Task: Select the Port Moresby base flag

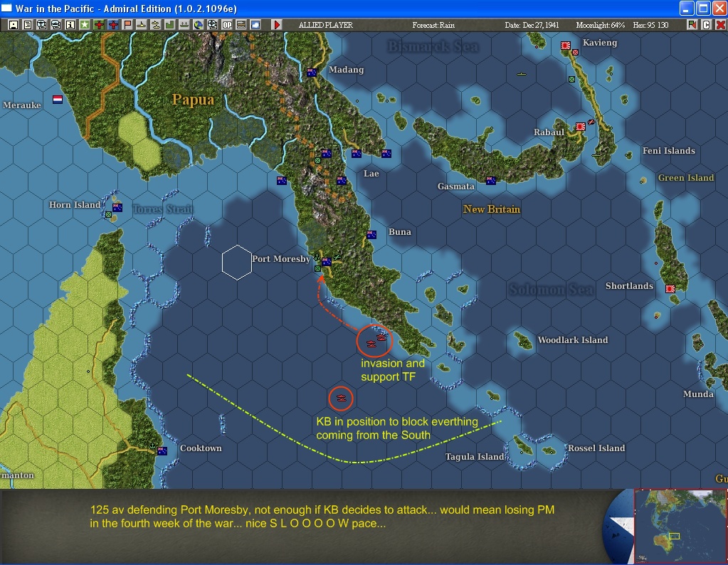Action: 327,262
